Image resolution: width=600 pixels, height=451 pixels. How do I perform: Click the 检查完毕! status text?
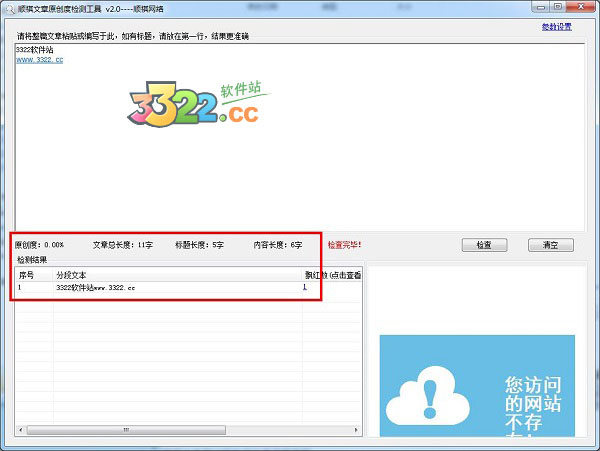(344, 245)
